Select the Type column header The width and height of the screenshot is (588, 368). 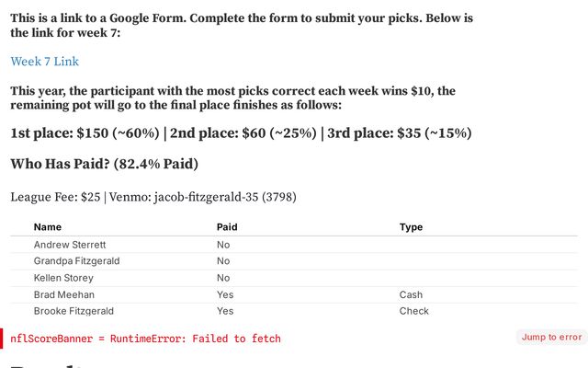pos(411,227)
